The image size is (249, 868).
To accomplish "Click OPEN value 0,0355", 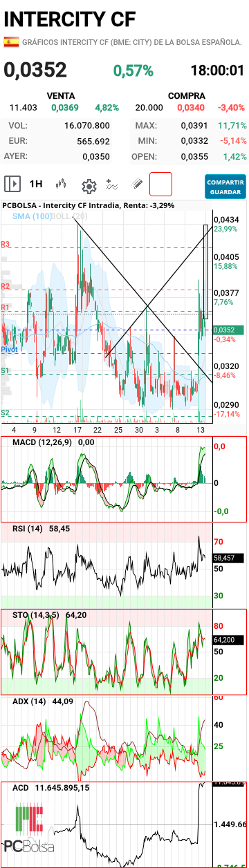I will (194, 156).
